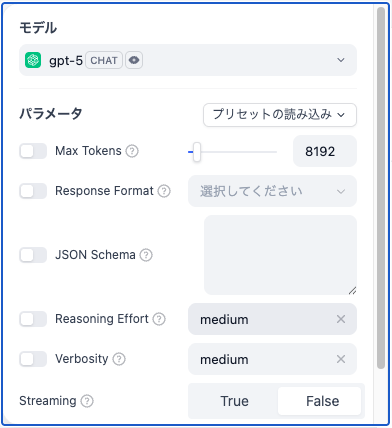Viewport: 392px width, 428px height.
Task: Open the Max Tokens help tooltip icon
Action: [x=132, y=151]
